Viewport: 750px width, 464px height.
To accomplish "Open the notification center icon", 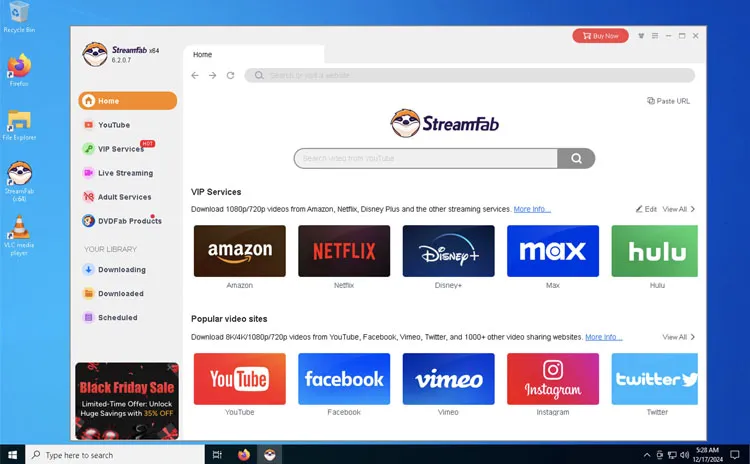I will (x=735, y=455).
